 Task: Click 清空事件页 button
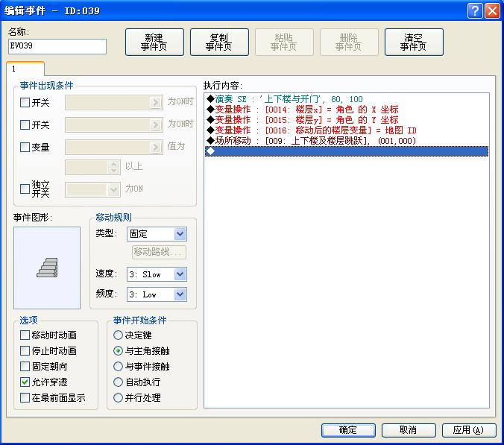pyautogui.click(x=414, y=42)
